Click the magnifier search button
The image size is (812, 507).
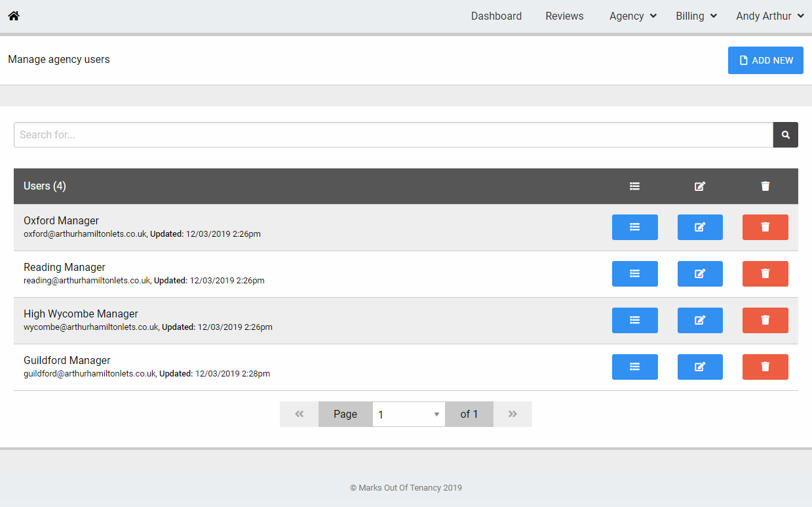(785, 135)
